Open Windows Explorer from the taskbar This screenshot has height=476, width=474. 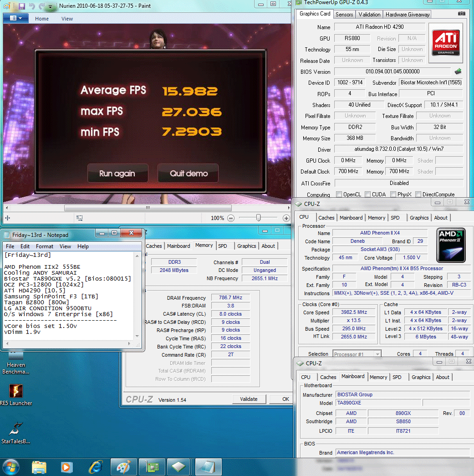39,467
